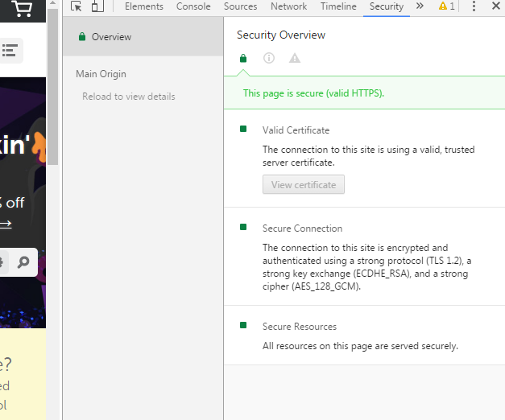Open the Timeline tab
The height and width of the screenshot is (420, 505).
338,6
